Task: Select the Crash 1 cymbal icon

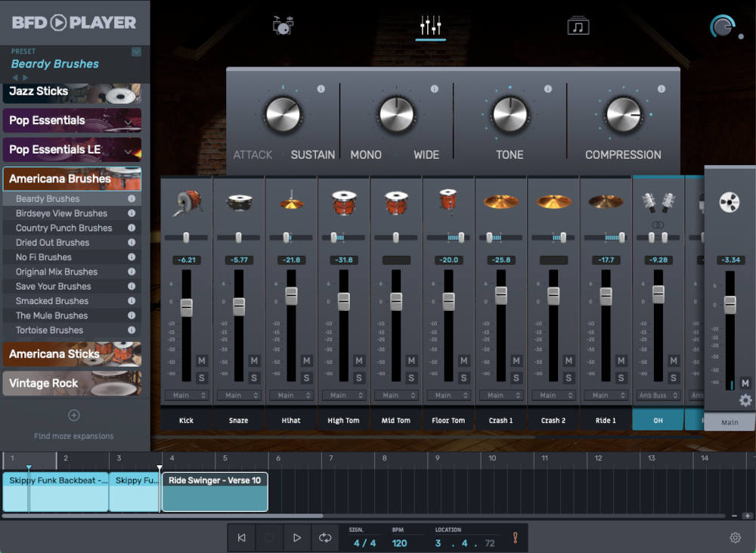Action: [500, 201]
